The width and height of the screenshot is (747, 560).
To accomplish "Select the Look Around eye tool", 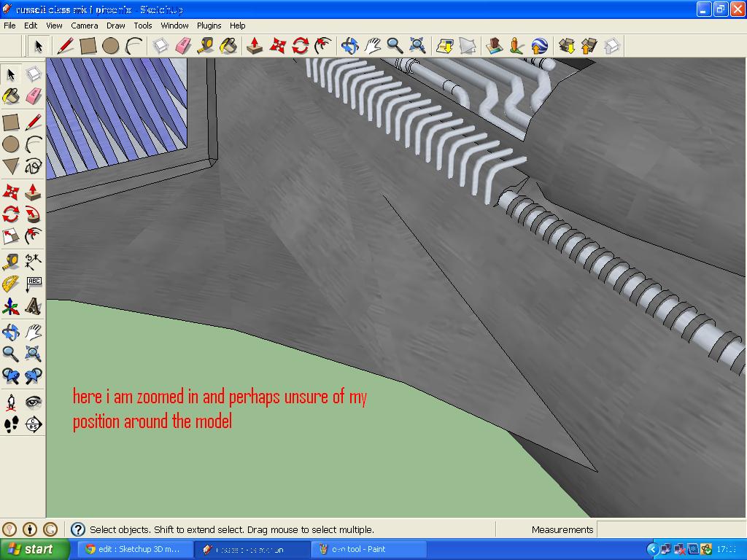I will (33, 402).
